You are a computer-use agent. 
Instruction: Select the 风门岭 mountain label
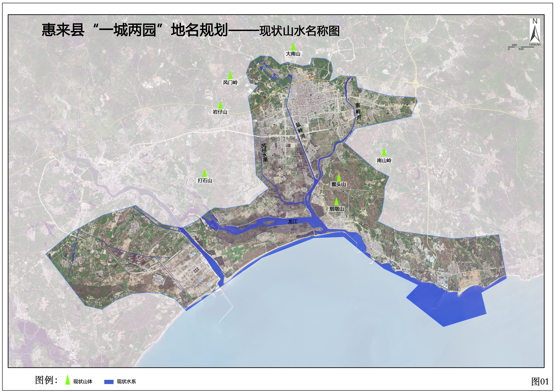230,83
